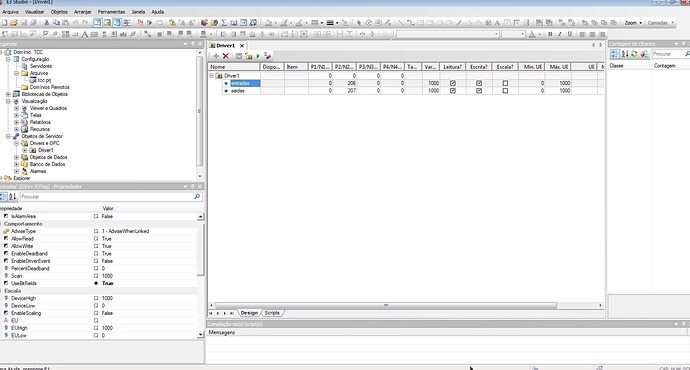Toggle Leitura checkbox for the entradas tag

coord(452,83)
